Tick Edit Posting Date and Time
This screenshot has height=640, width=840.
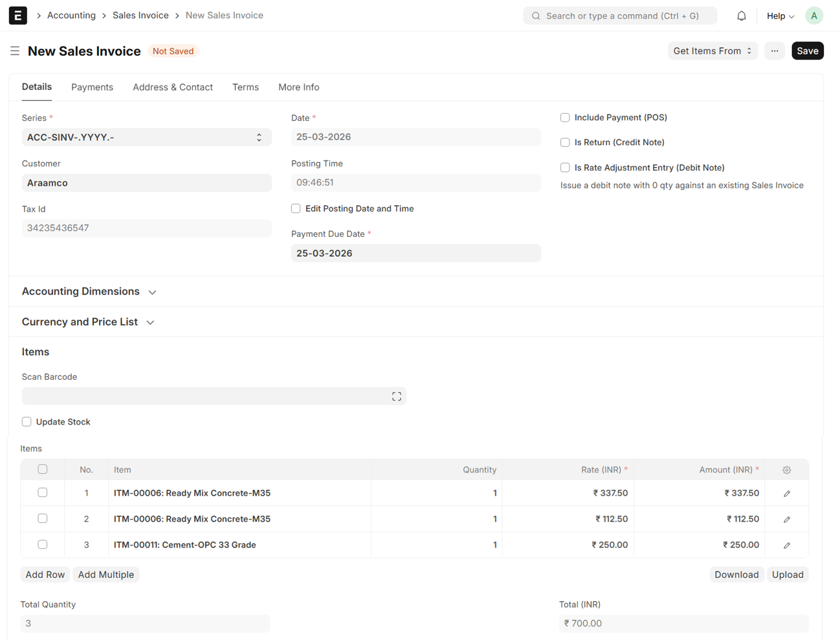(x=296, y=208)
